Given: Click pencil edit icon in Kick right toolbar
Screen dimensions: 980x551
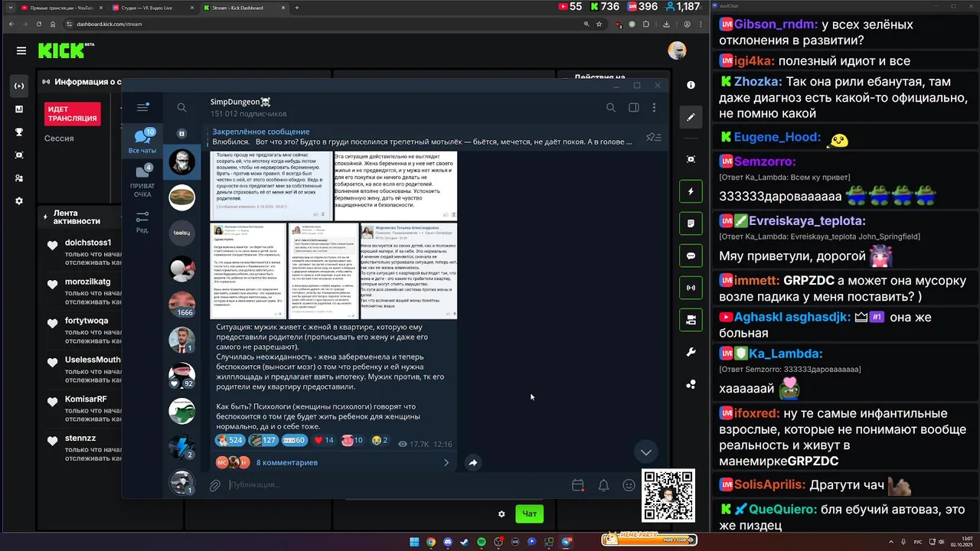Looking at the screenshot, I should [691, 117].
